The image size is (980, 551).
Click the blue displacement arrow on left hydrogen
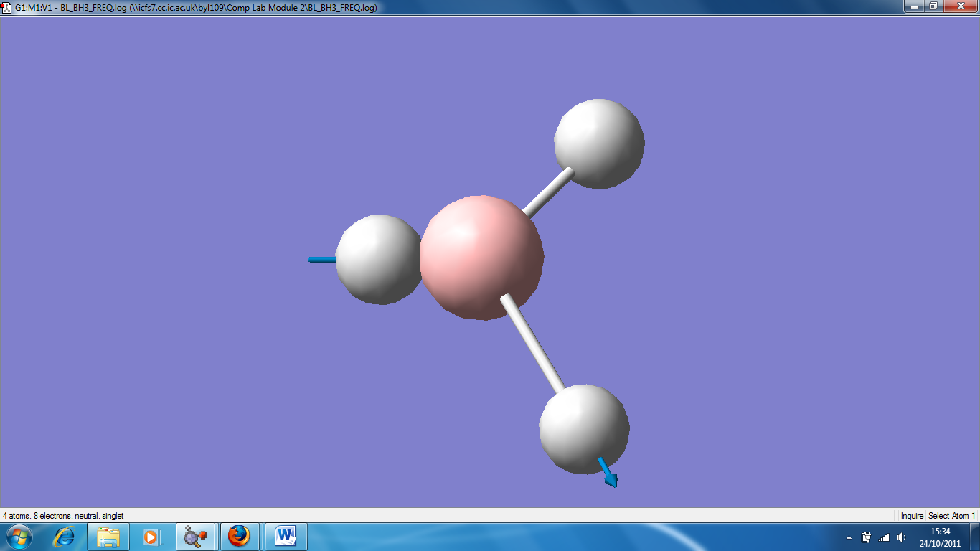322,259
